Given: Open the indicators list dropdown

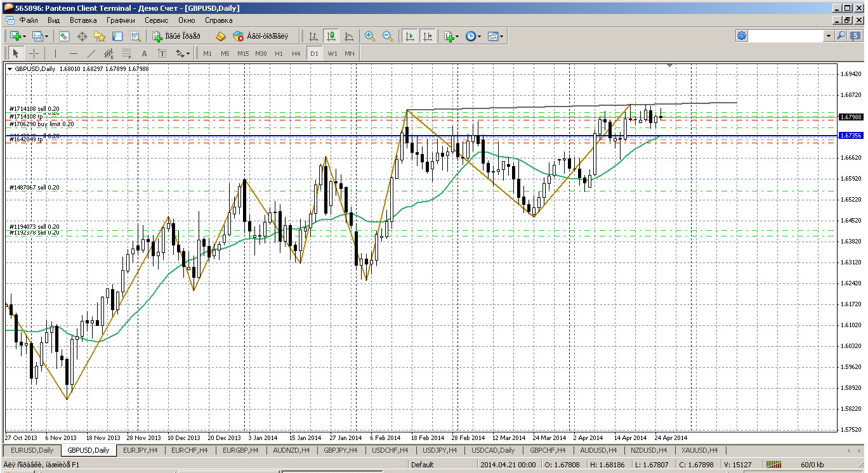Looking at the screenshot, I should 451,36.
